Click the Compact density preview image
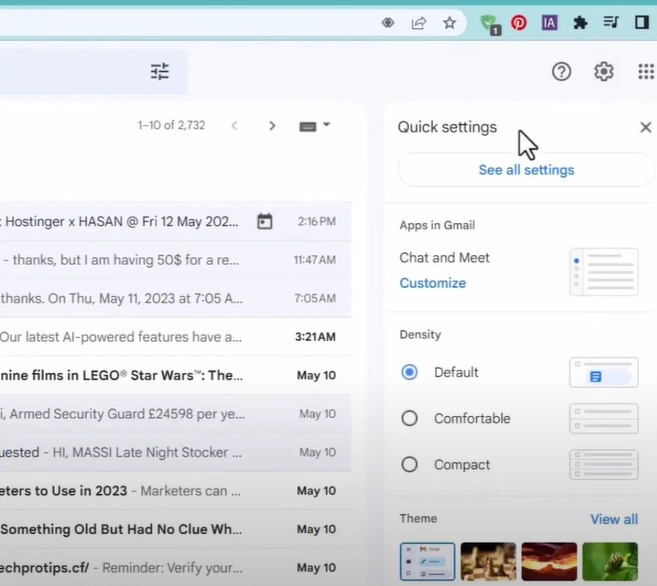The width and height of the screenshot is (657, 586). click(x=604, y=465)
